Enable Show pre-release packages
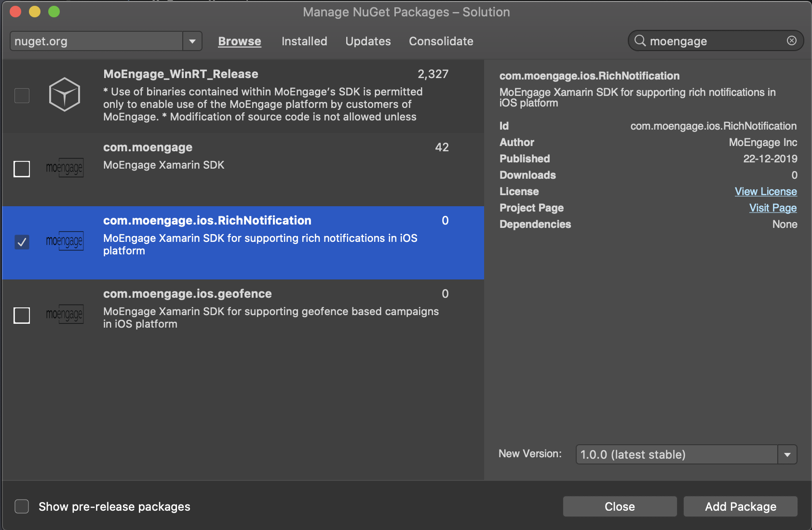 click(x=22, y=506)
